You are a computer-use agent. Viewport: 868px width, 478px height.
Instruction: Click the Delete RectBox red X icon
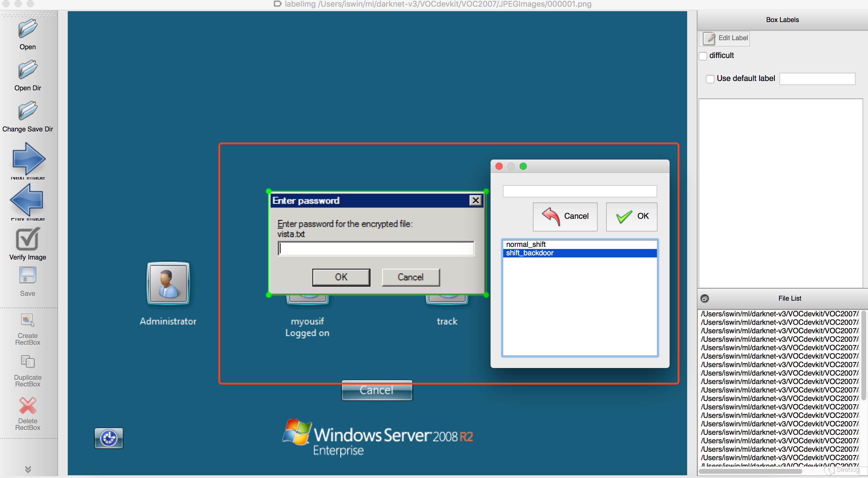pos(28,405)
